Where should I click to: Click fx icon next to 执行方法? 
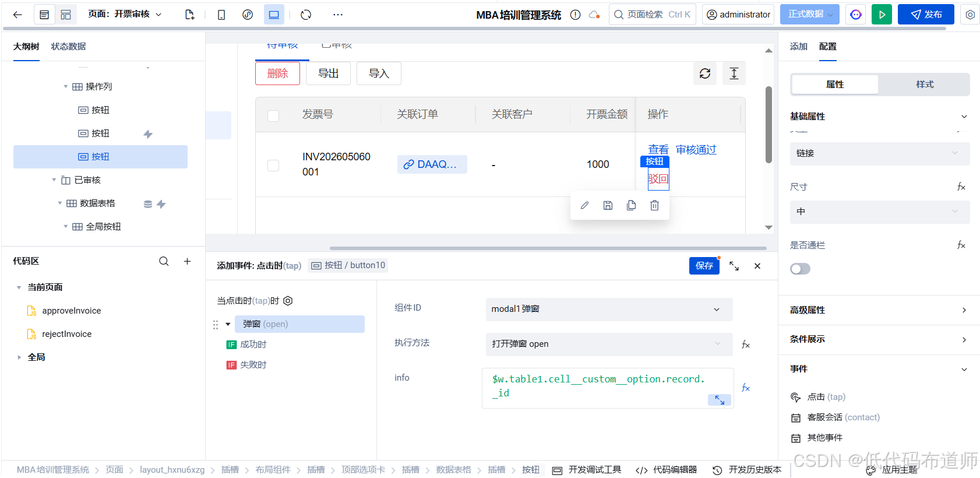746,345
